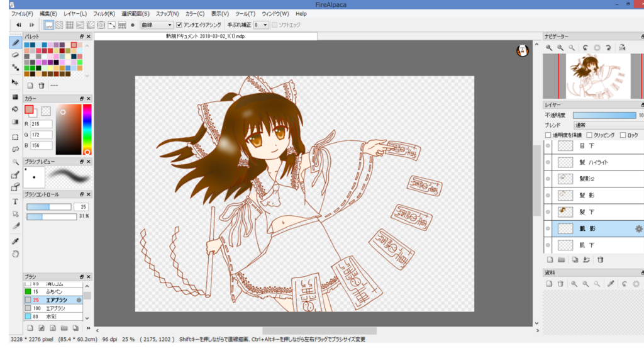Float the カラー panel
Screen dimensions: 644x358
pos(81,99)
